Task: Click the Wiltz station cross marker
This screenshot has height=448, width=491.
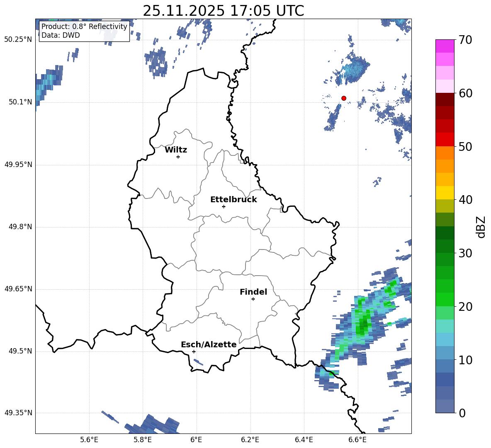Action: (178, 157)
